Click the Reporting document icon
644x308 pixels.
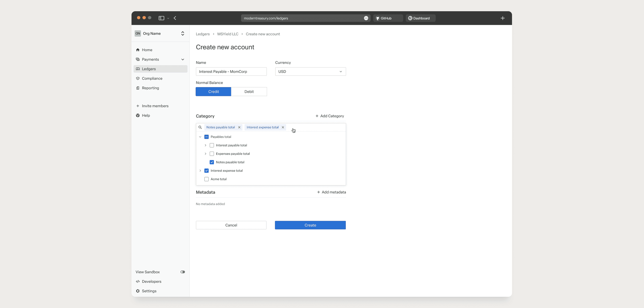(138, 88)
